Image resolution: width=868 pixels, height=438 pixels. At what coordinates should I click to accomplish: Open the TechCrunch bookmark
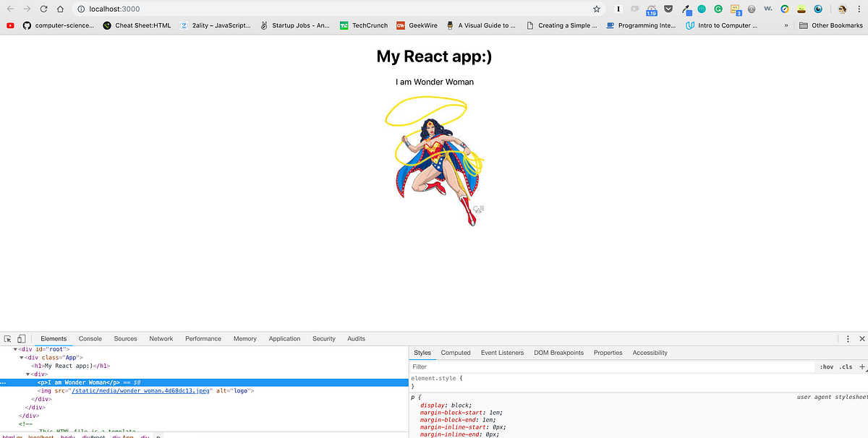[363, 25]
